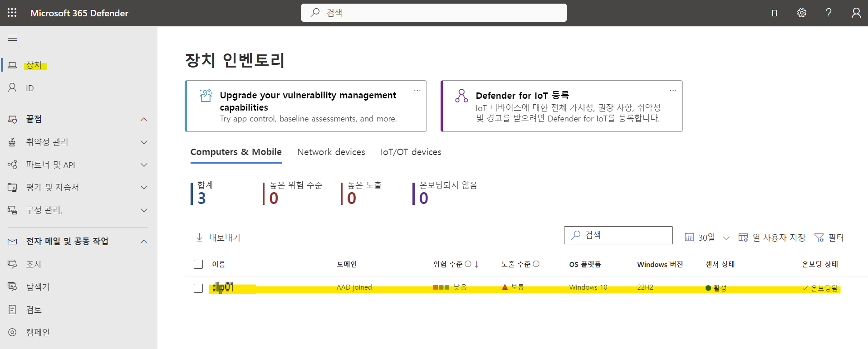Switch to Network devices tab
This screenshot has height=349, width=868.
coord(331,152)
